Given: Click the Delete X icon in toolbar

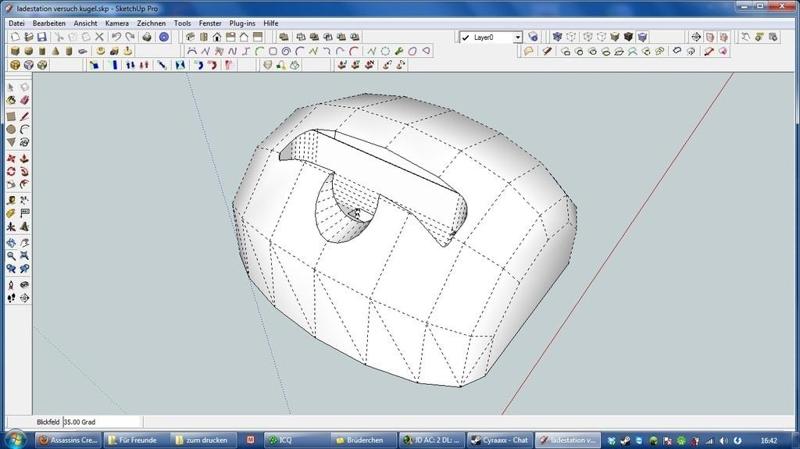Looking at the screenshot, I should (x=99, y=37).
